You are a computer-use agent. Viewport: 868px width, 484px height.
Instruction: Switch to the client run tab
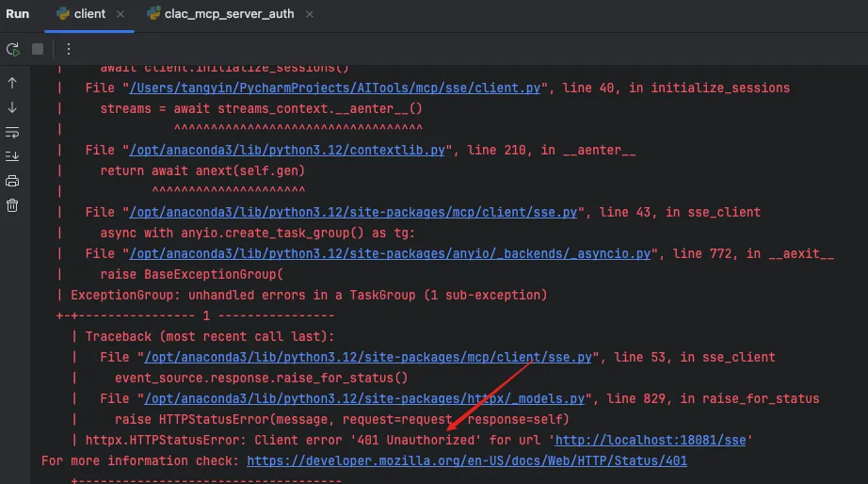pyautogui.click(x=88, y=14)
